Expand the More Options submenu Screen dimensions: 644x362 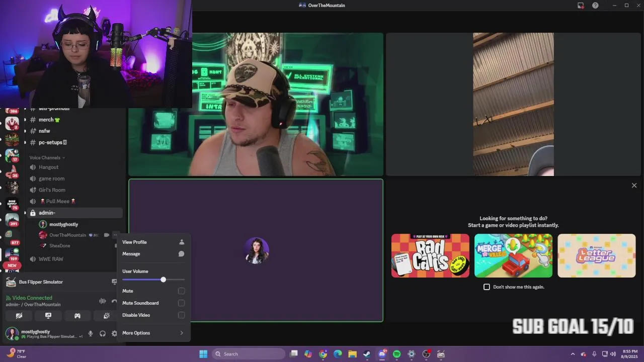tap(153, 333)
